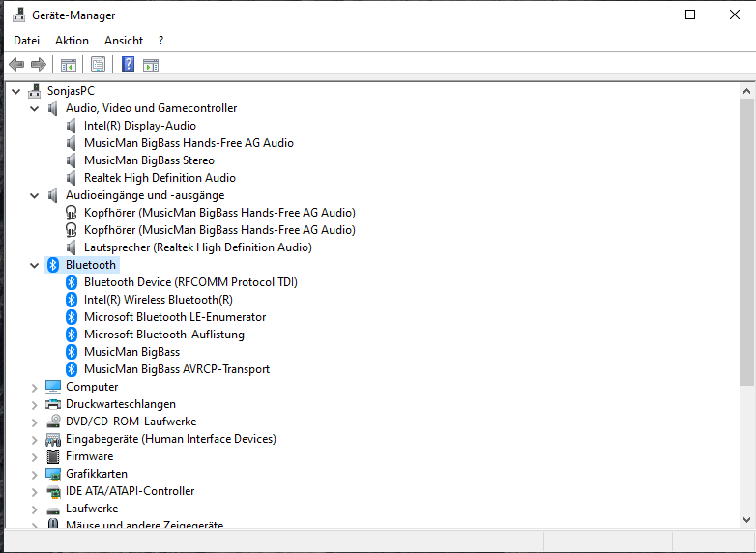Click the show/hide console tree toolbar icon
This screenshot has width=756, height=553.
[x=69, y=65]
